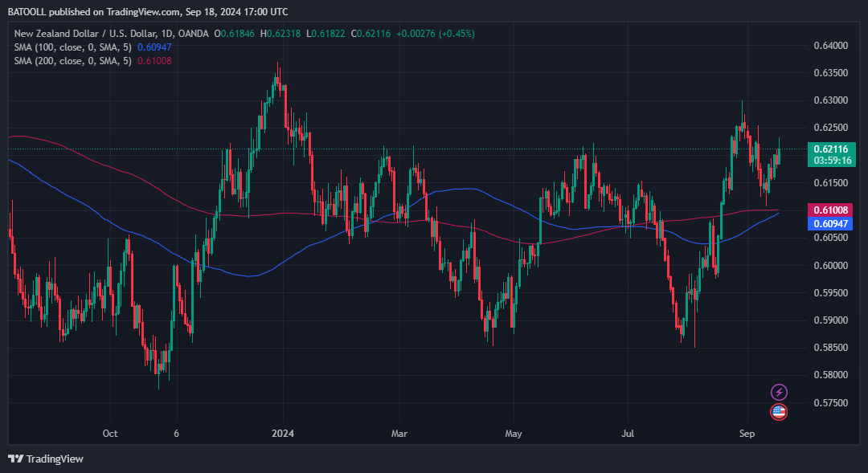The width and height of the screenshot is (868, 473).
Task: Click the 0.64000 price axis level
Action: click(x=831, y=45)
